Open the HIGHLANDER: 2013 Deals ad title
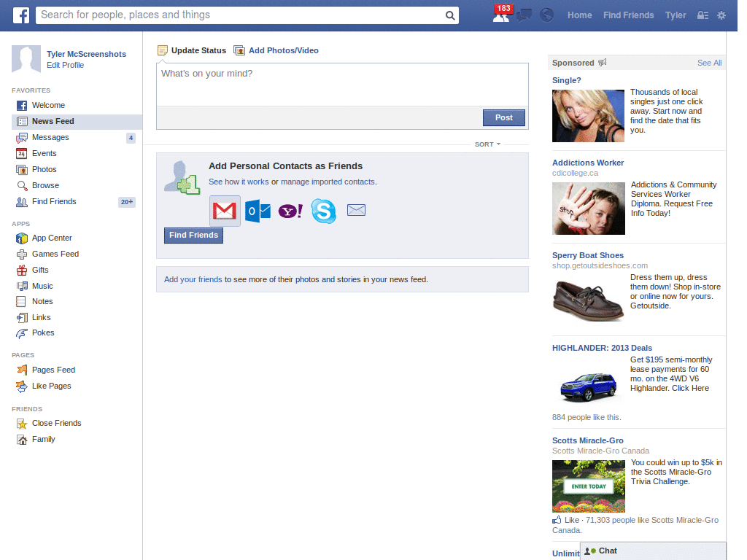 [602, 348]
